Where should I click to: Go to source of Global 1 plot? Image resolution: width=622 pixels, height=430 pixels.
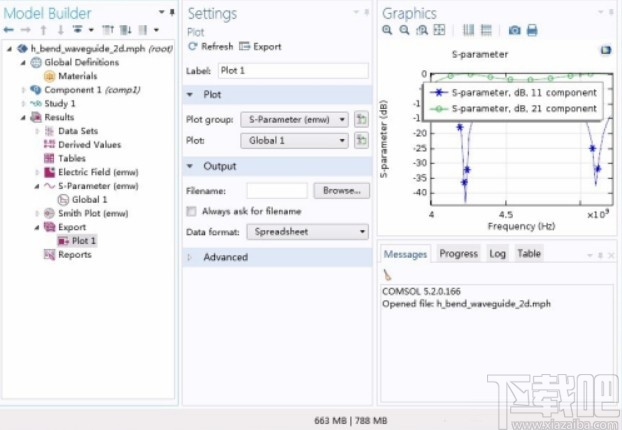point(361,140)
